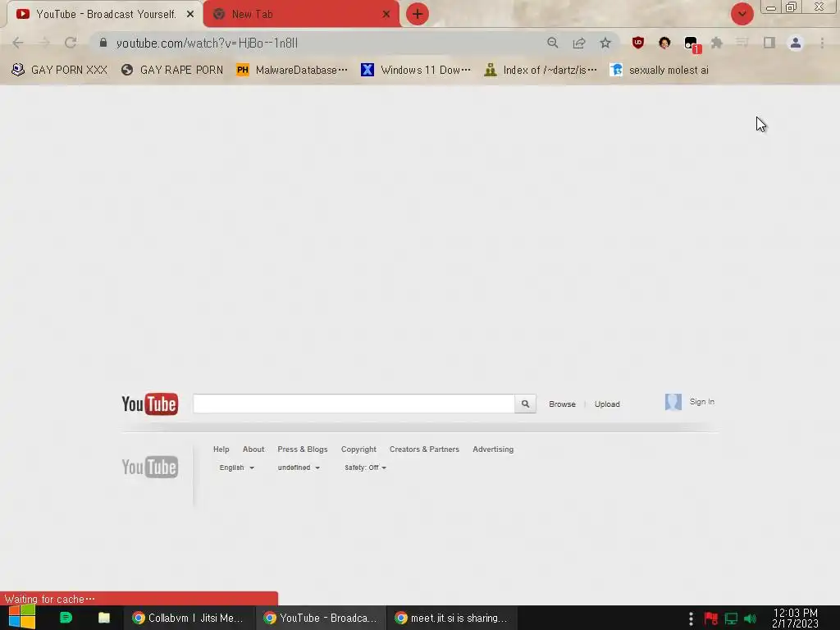840x630 pixels.
Task: Open the extension with red badge 1
Action: point(692,44)
